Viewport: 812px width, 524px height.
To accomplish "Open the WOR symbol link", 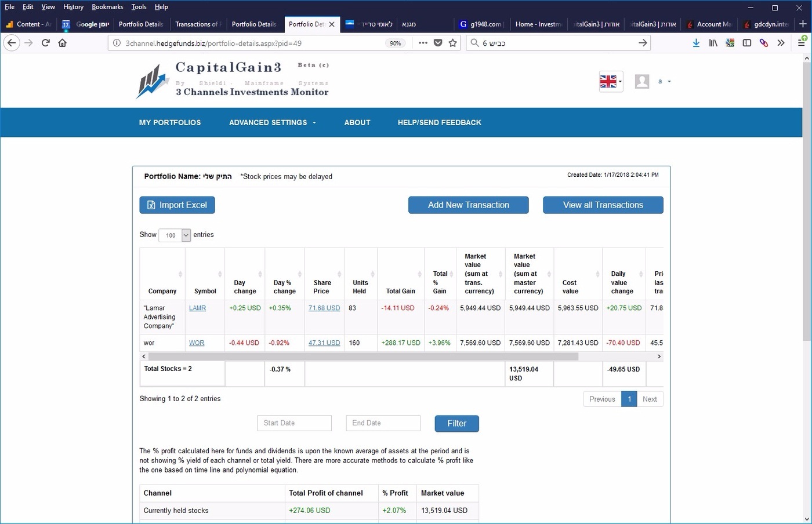I will point(197,343).
